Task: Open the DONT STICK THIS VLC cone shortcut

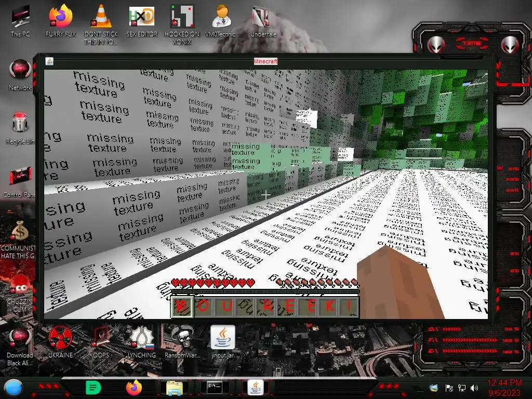Action: (x=101, y=24)
